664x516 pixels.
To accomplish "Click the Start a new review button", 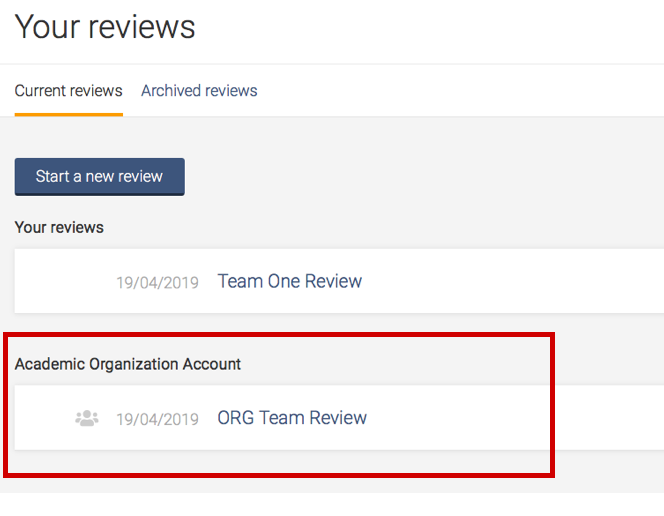I will pyautogui.click(x=100, y=177).
